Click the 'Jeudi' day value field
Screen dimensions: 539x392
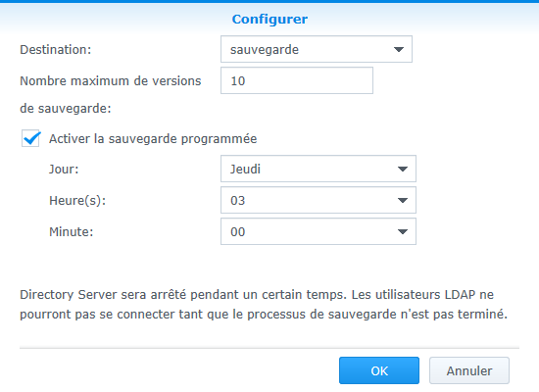pos(318,169)
